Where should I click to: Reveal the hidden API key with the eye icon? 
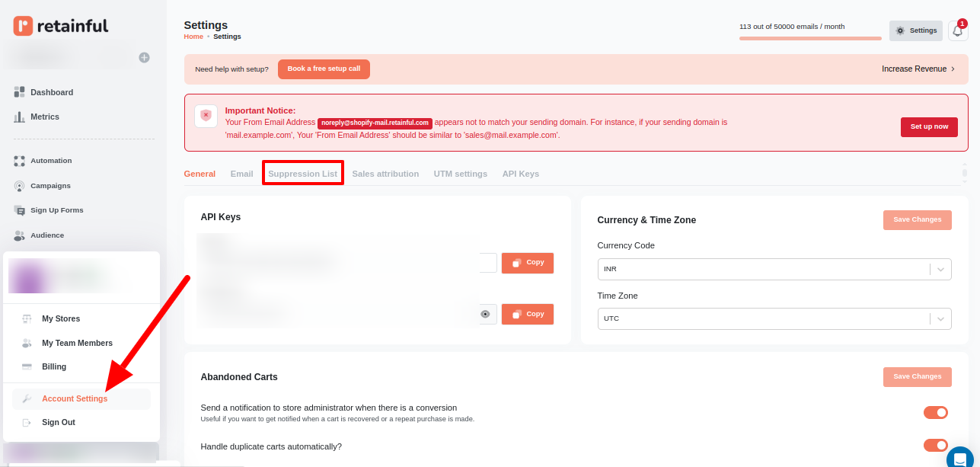click(486, 314)
